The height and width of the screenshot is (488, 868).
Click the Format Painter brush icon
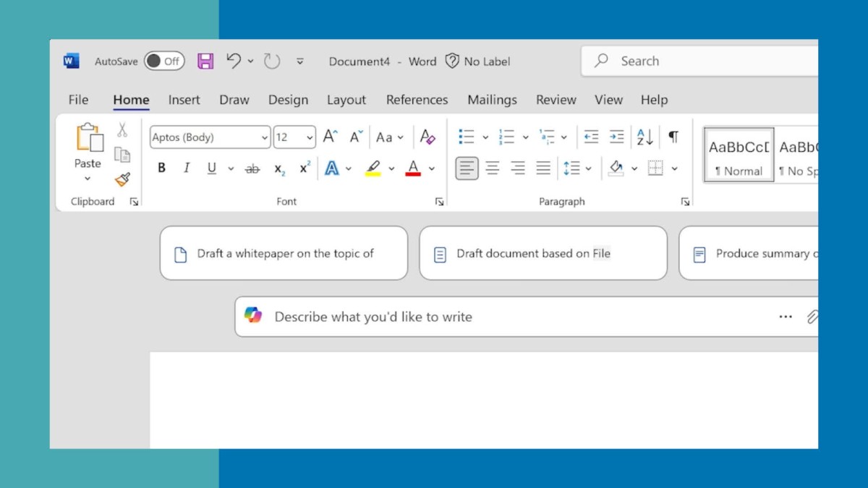122,179
